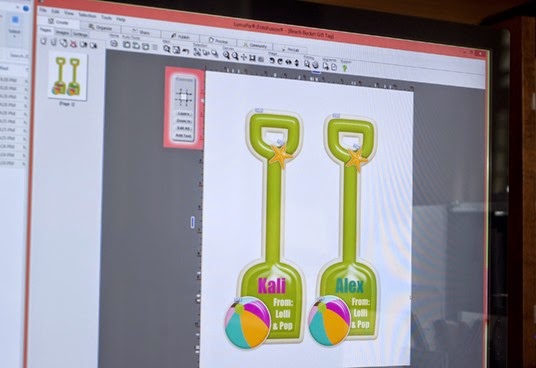Rotate image counterclockwise icon
Viewport: 536px width, 368px height.
pos(272,60)
